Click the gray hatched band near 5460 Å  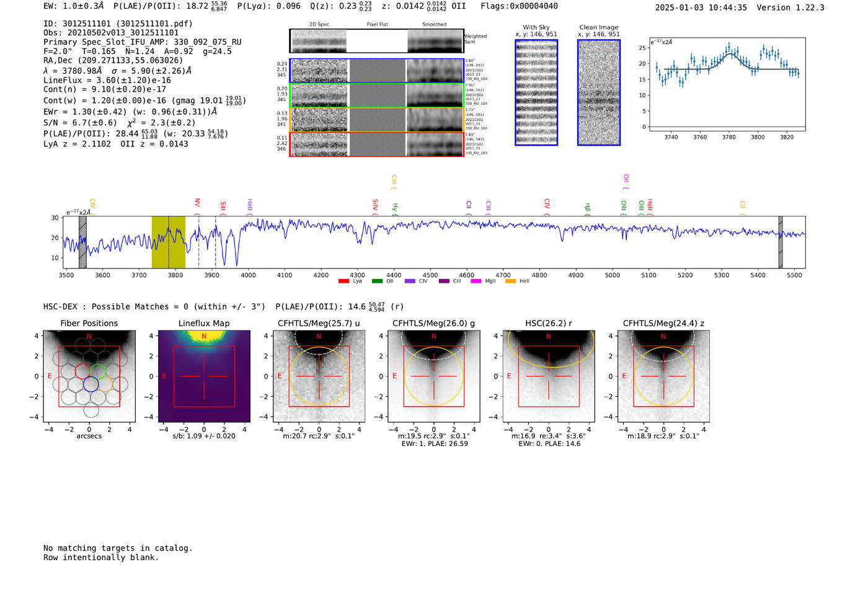781,242
